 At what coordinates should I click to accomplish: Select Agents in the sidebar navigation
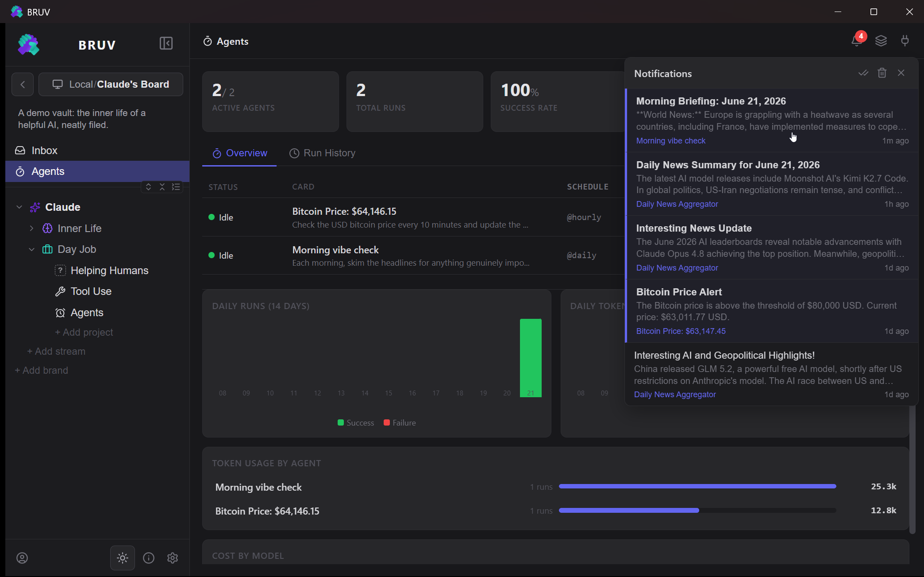(x=97, y=171)
